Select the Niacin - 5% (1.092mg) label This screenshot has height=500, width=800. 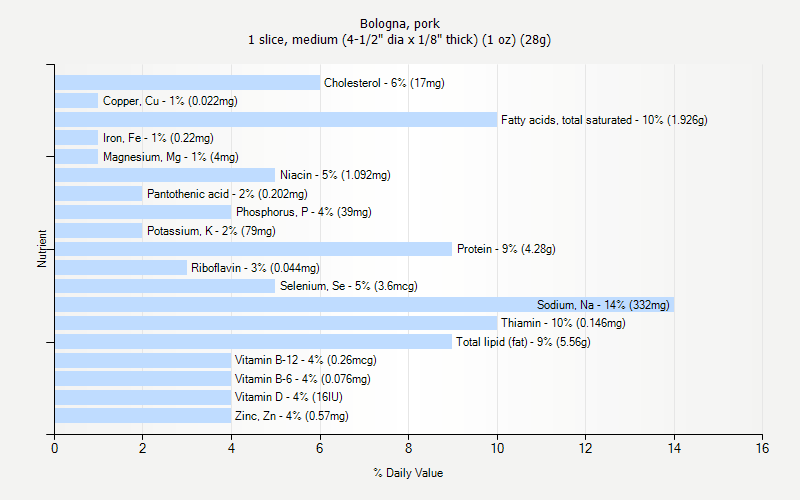[x=335, y=175]
